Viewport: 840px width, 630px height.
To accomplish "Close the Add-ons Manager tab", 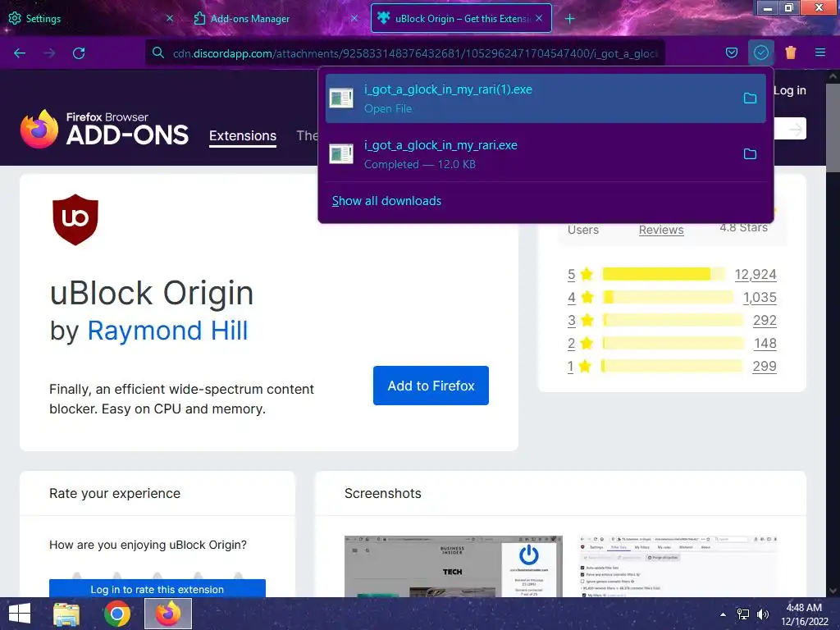I will click(354, 18).
